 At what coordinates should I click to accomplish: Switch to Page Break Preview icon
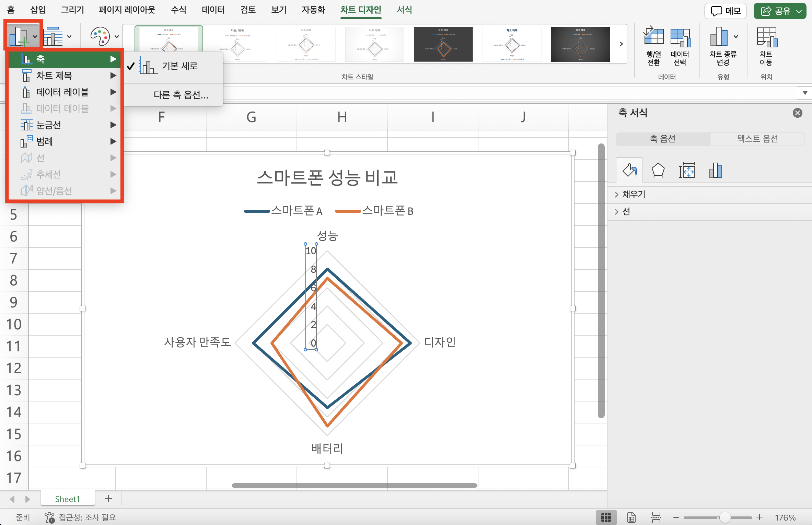point(656,517)
